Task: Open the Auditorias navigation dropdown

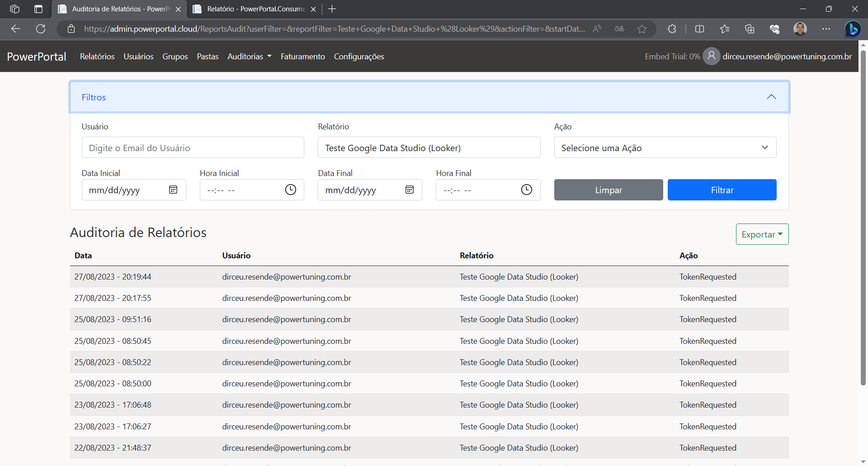Action: (x=249, y=57)
